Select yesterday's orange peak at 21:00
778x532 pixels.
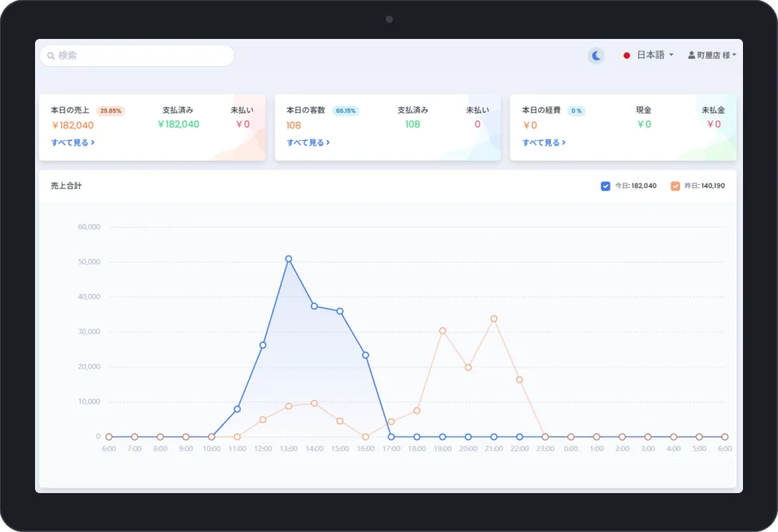point(494,319)
